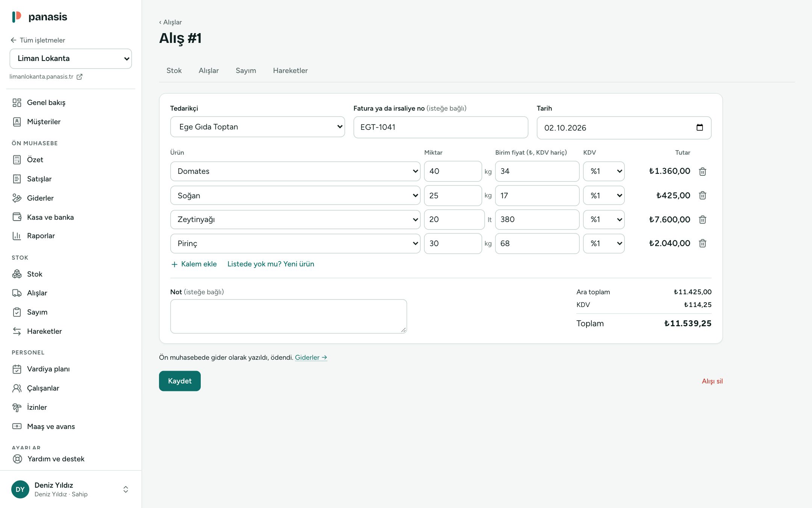
Task: Remove the Zeytinyağı row with trash icon
Action: tap(702, 220)
